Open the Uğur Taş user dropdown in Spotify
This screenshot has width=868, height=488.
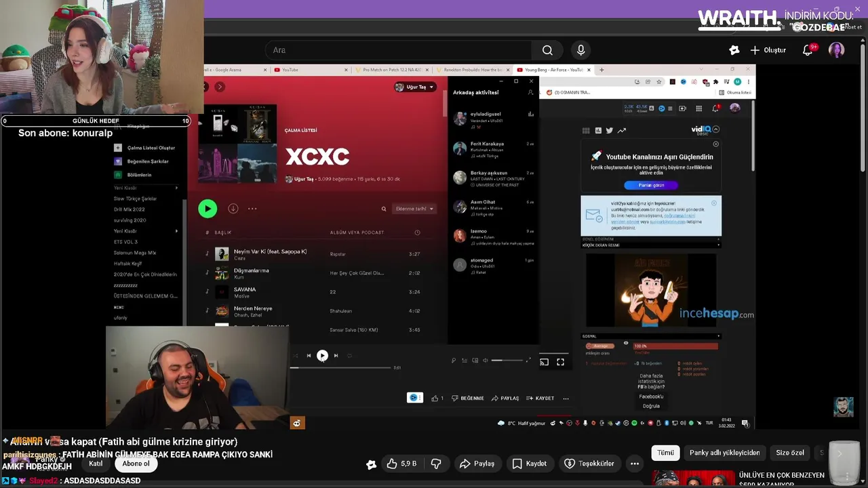click(414, 87)
